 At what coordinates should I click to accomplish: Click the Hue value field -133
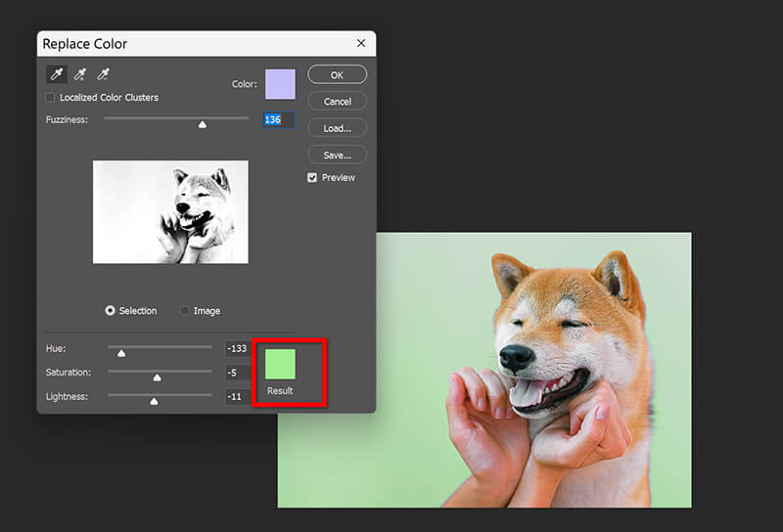[x=238, y=348]
